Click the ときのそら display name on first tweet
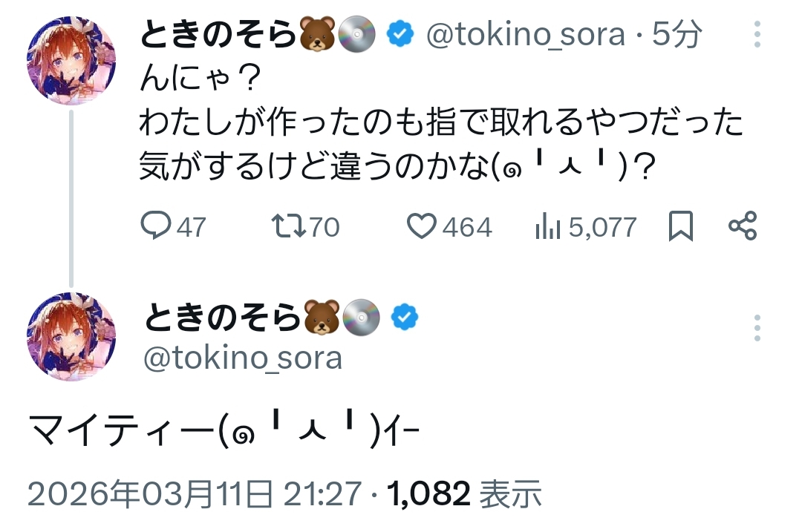Screen dimensions: 802x532 218,35
